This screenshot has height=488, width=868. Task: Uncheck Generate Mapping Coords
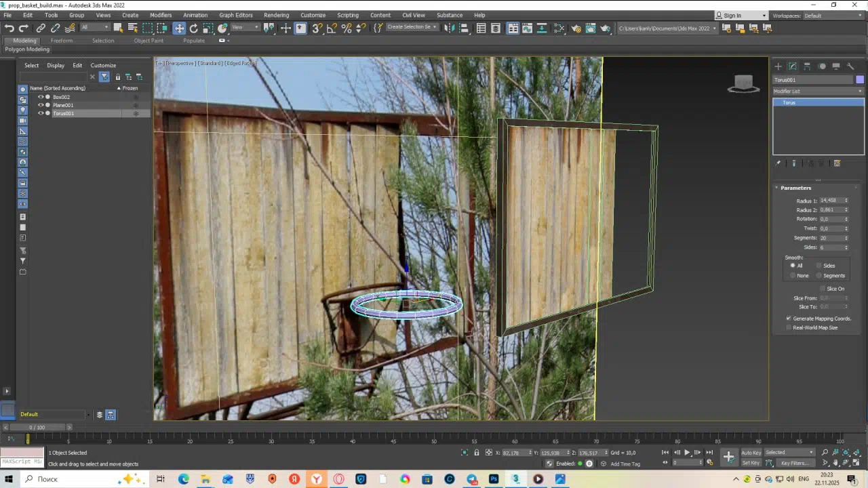(x=789, y=319)
